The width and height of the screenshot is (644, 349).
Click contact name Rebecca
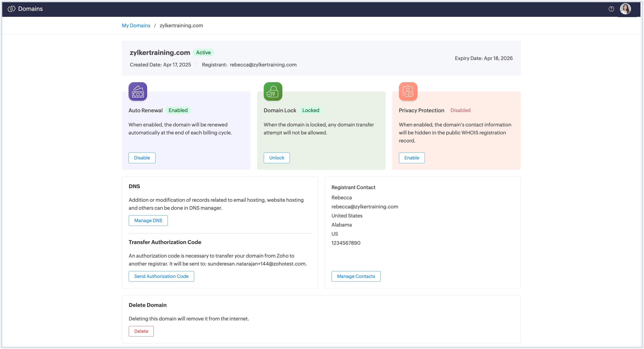pyautogui.click(x=342, y=198)
